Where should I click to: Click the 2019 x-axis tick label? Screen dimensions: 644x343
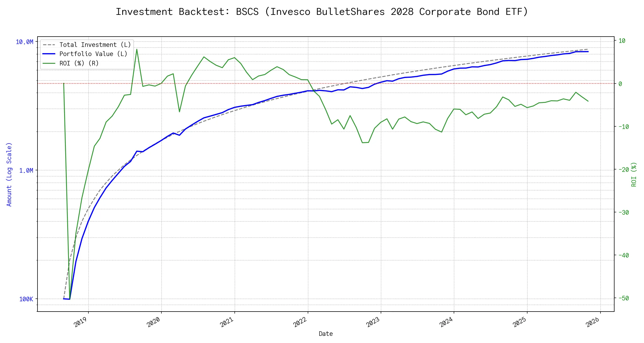pyautogui.click(x=80, y=322)
